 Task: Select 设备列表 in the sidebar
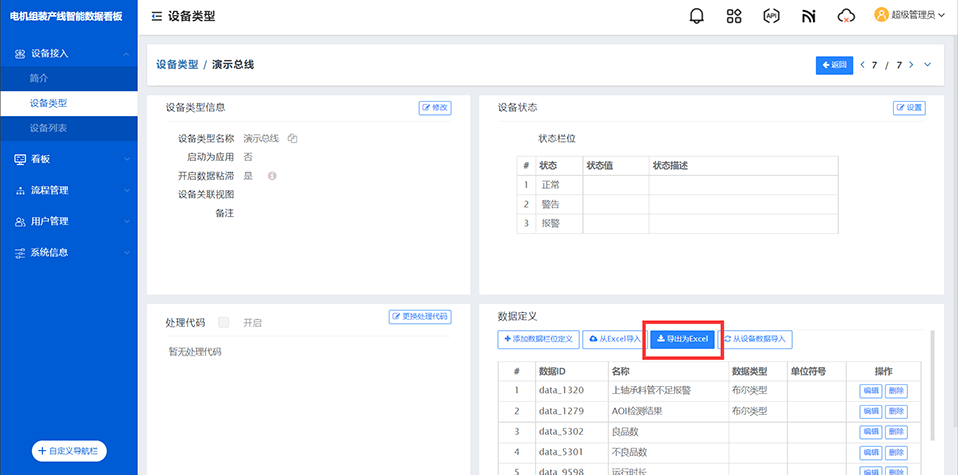pyautogui.click(x=49, y=128)
